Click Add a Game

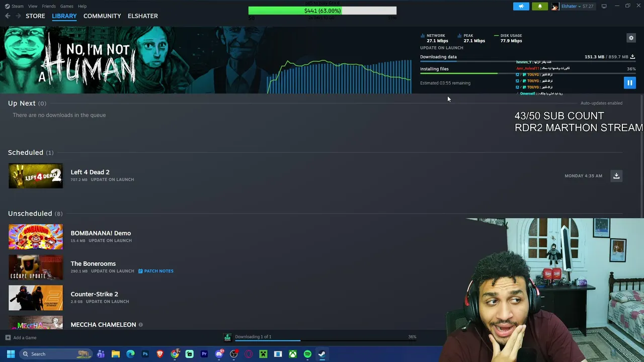tap(25, 338)
